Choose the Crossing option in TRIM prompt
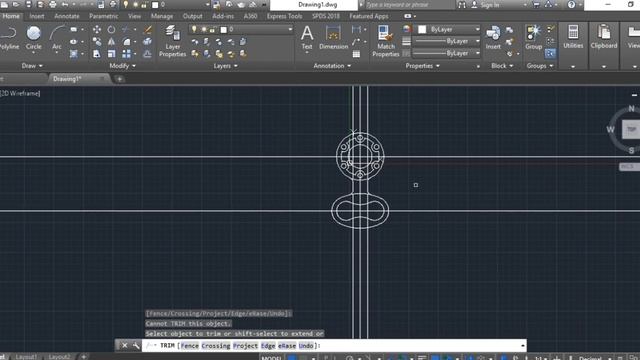Screen dimensions: 640x360 click(216, 346)
